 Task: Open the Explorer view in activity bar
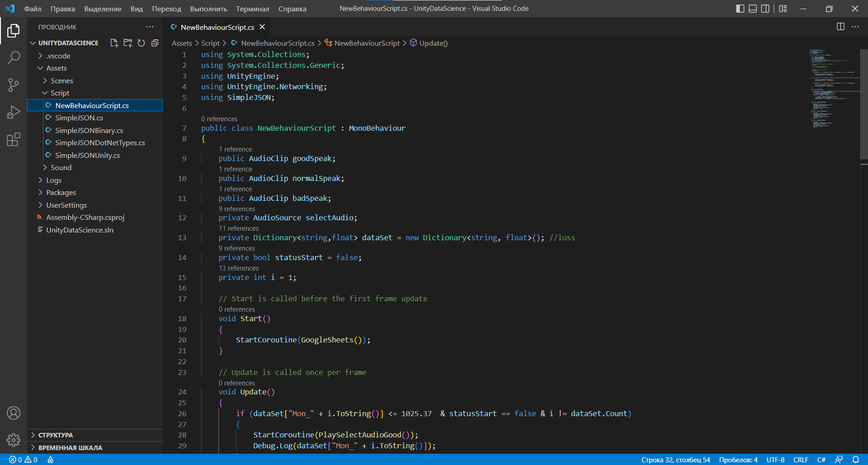14,31
